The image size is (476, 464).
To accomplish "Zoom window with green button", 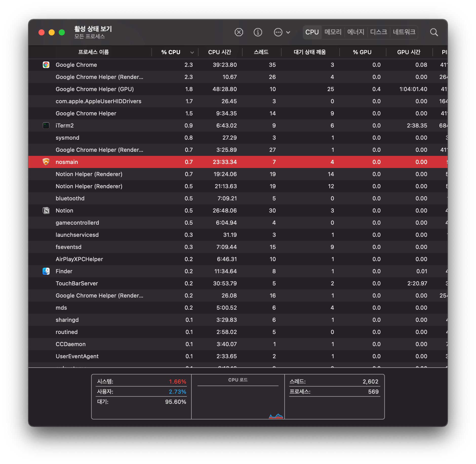I will tap(62, 32).
